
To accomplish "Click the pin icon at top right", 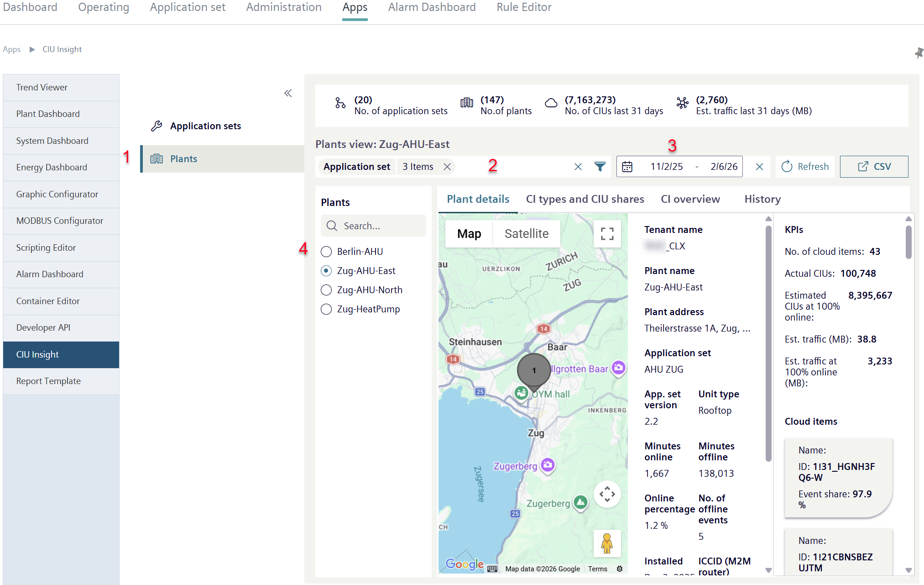I will (919, 53).
